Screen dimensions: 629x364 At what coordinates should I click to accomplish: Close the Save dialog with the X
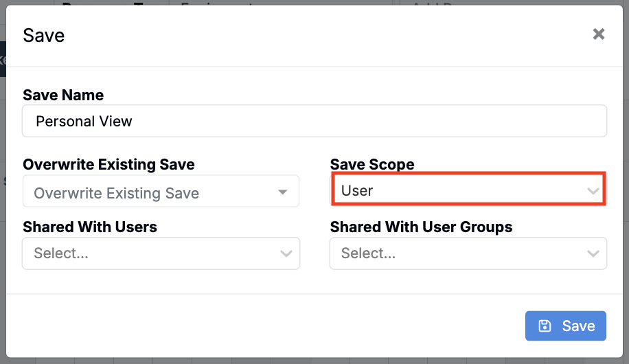[x=599, y=34]
